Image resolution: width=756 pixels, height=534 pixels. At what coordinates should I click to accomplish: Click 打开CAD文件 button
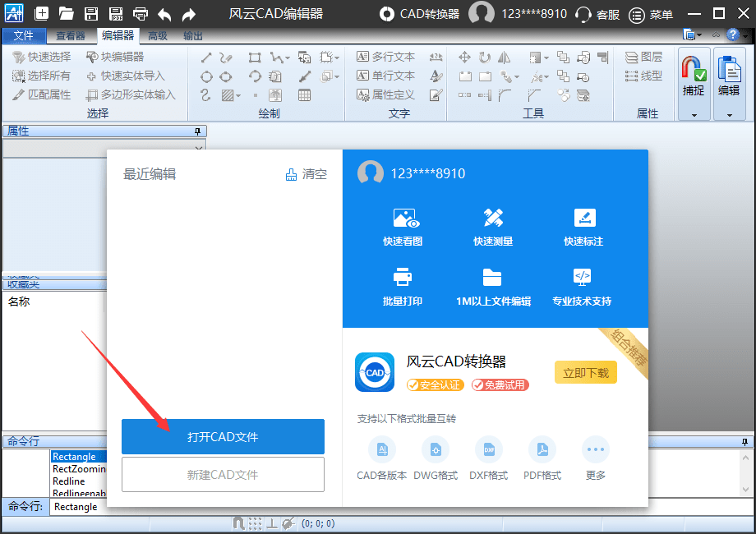click(x=223, y=436)
